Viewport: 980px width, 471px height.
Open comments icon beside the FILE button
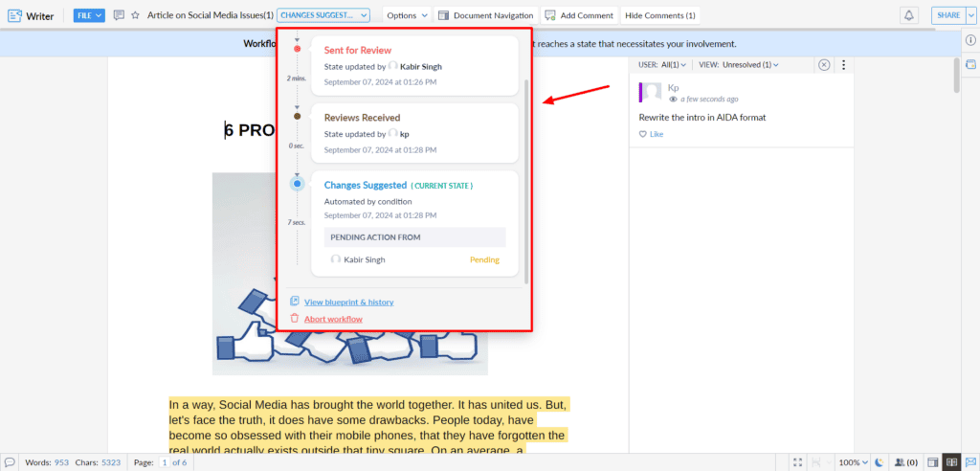pos(119,15)
